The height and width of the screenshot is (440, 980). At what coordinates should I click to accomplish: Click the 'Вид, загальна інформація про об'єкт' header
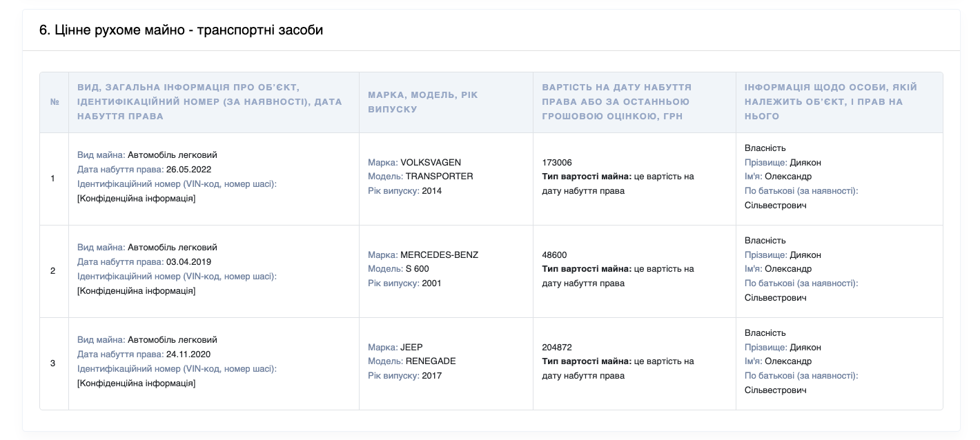pyautogui.click(x=214, y=102)
